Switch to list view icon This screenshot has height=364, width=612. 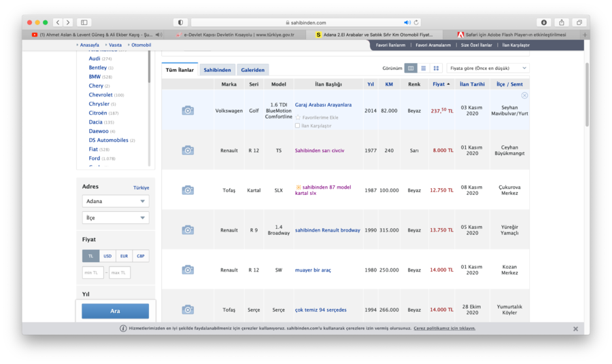[424, 68]
